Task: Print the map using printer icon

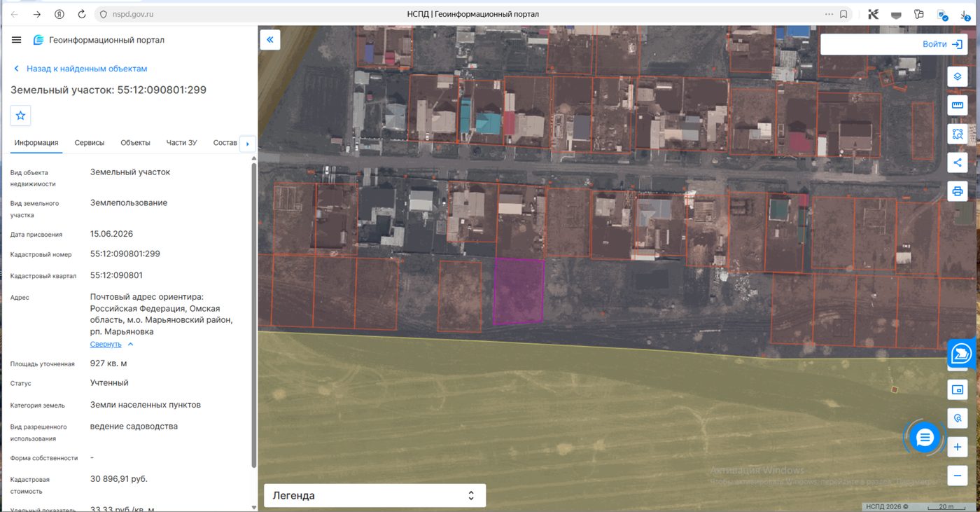Action: [958, 191]
